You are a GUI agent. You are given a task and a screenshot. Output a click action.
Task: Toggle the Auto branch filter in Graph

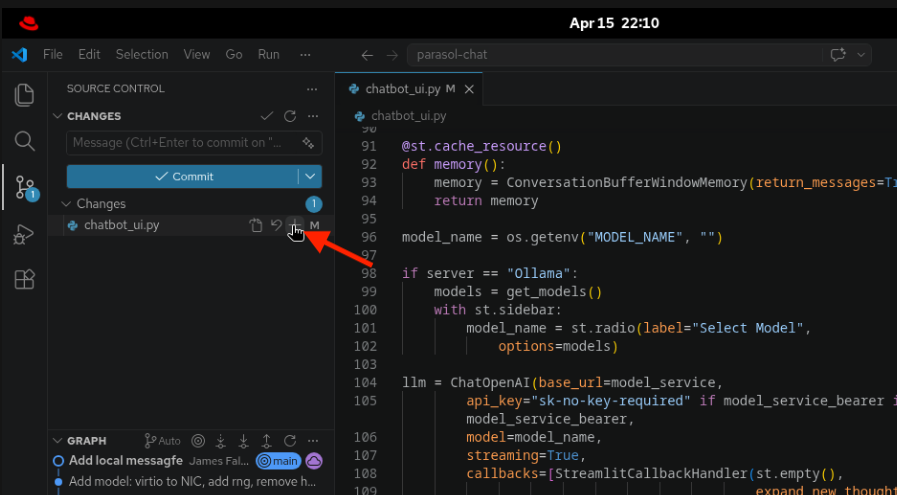click(x=163, y=441)
